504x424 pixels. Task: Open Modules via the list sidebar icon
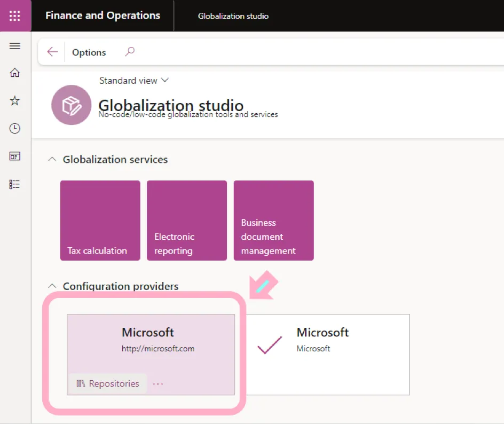point(15,184)
